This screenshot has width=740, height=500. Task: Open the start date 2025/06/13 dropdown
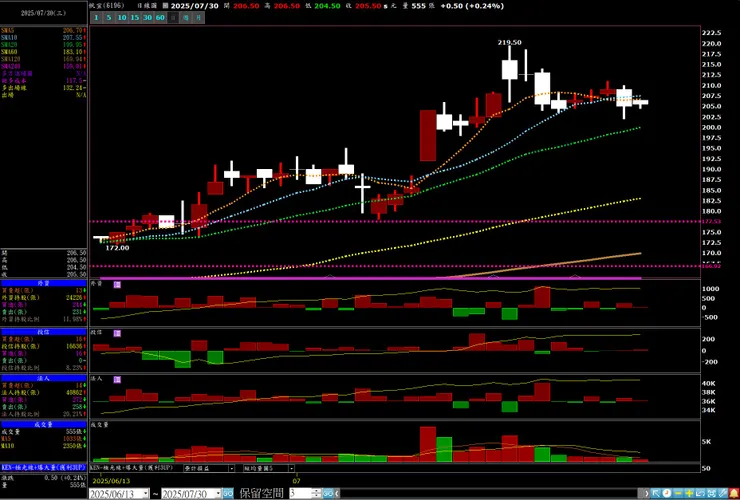tap(145, 494)
